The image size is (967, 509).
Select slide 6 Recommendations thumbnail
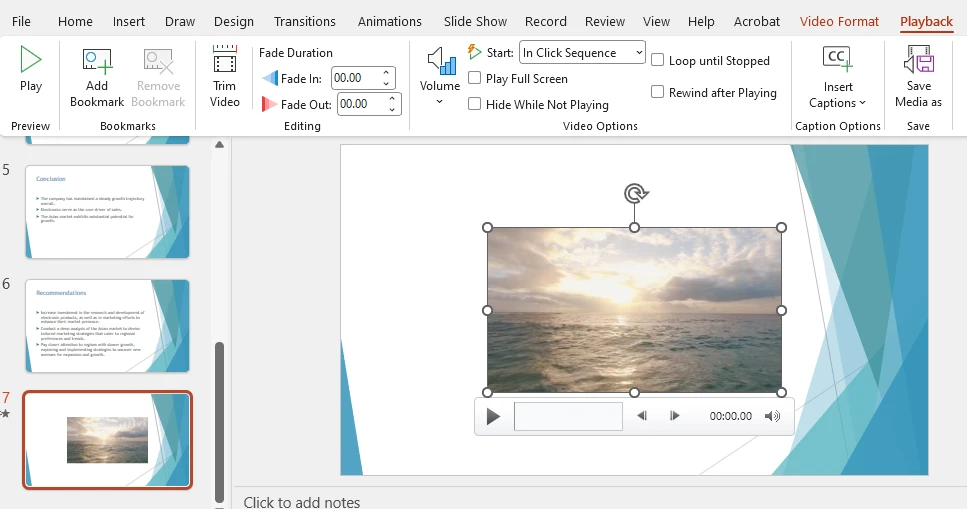[x=107, y=326]
